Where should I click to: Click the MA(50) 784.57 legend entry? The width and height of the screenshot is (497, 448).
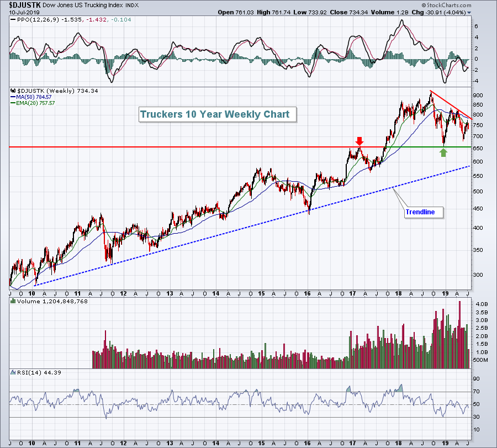tap(34, 97)
